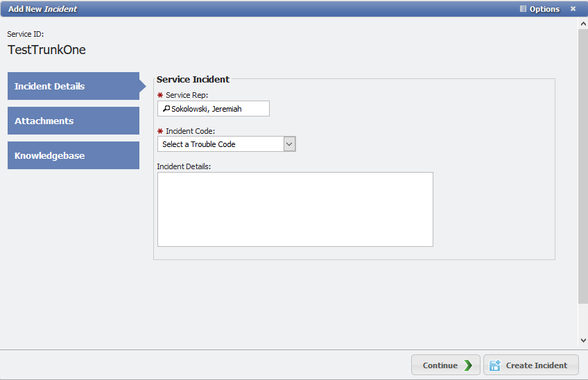The height and width of the screenshot is (380, 588).
Task: Open the Attachments tab
Action: pos(73,121)
